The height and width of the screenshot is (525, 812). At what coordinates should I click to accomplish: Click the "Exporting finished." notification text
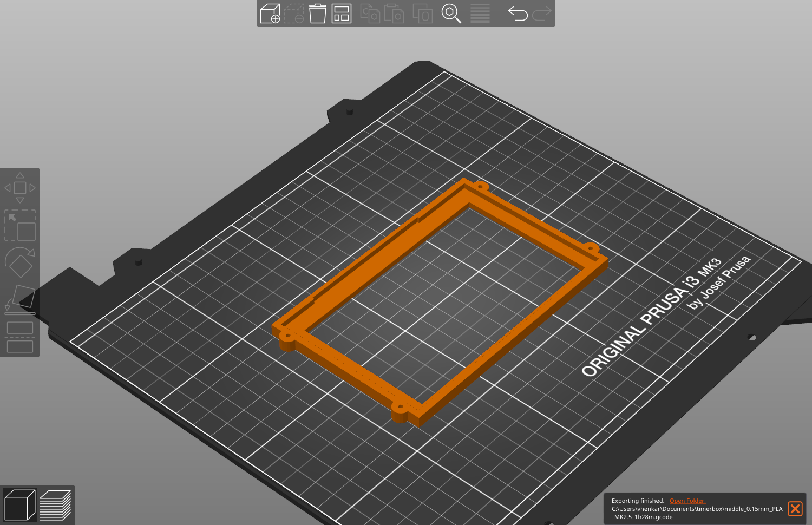click(x=638, y=501)
